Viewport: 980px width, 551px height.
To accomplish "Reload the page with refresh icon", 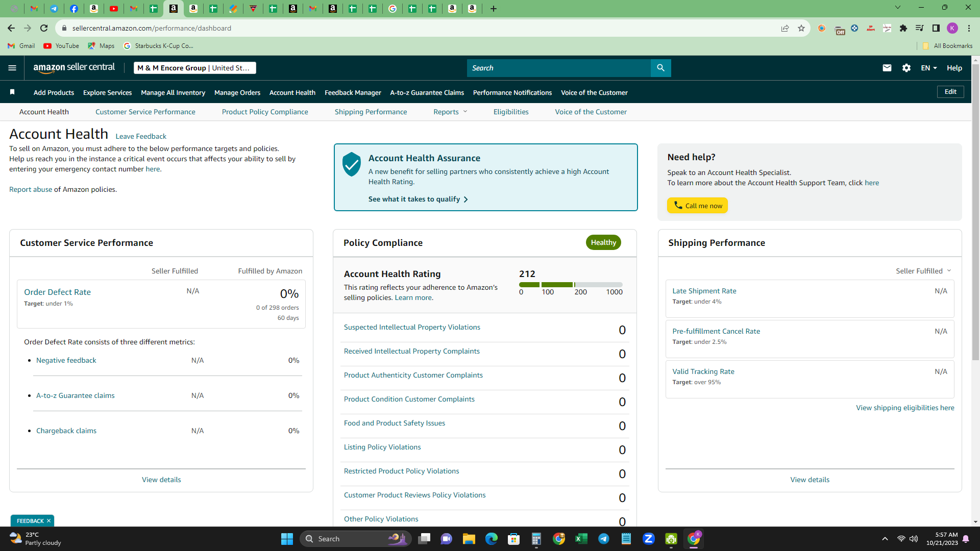I will pos(44,28).
